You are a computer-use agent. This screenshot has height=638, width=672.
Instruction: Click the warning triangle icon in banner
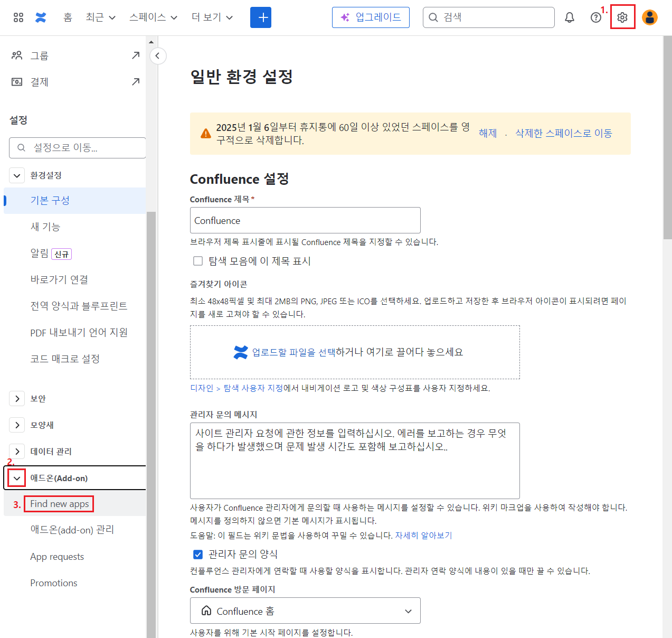[206, 134]
